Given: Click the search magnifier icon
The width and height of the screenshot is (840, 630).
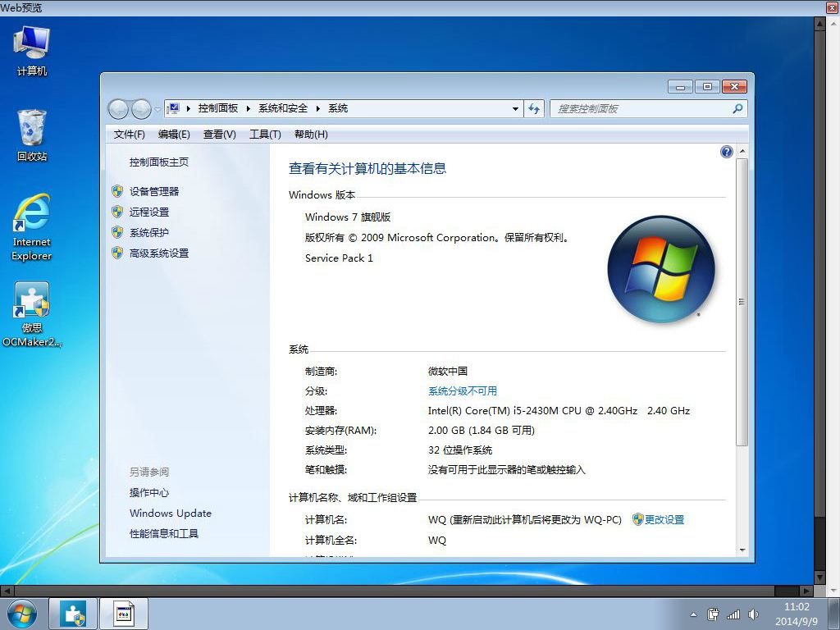Looking at the screenshot, I should (x=737, y=109).
